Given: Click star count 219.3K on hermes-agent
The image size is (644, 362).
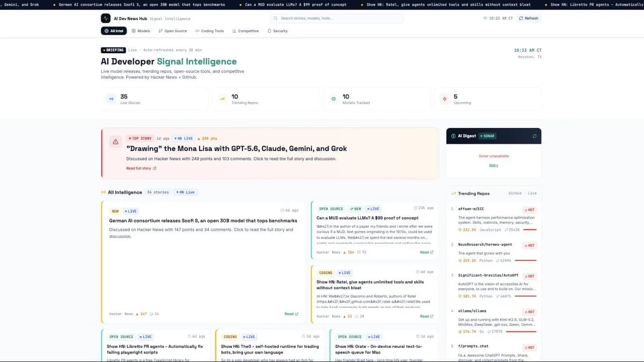Looking at the screenshot, I should click(467, 260).
